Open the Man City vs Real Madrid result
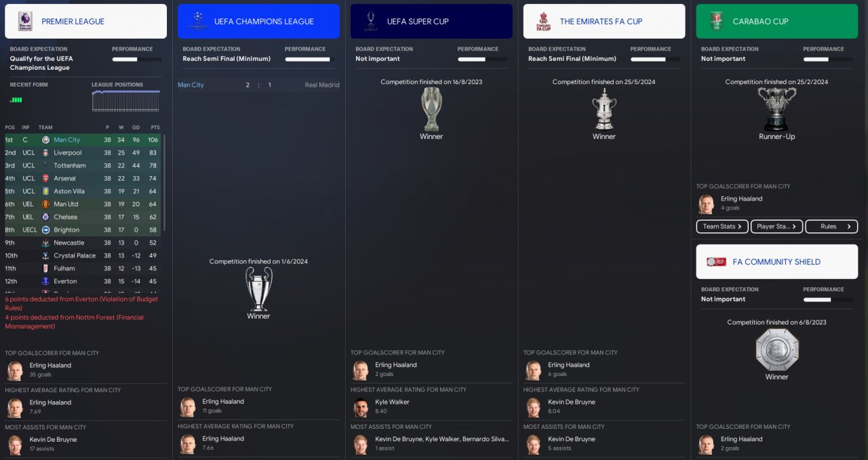This screenshot has width=868, height=460. coord(258,85)
